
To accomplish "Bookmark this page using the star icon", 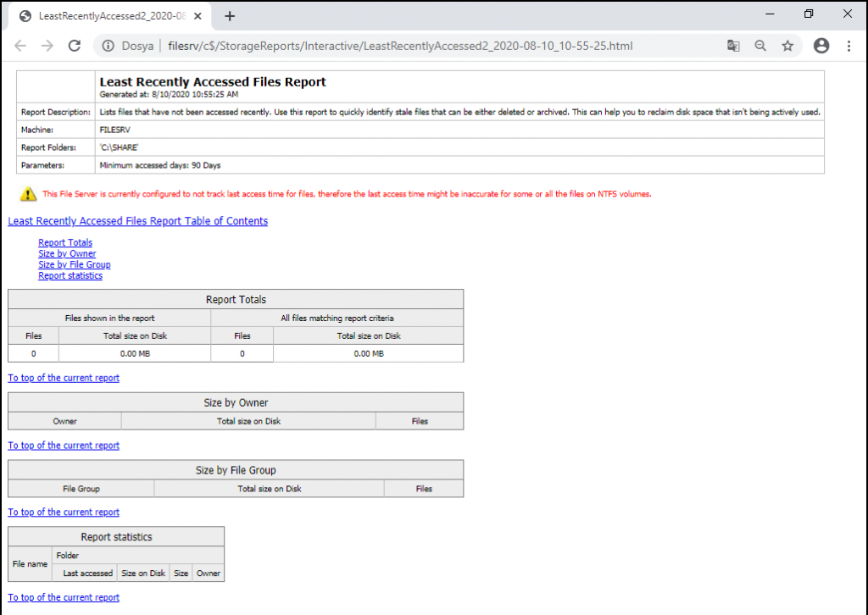I will pos(787,46).
